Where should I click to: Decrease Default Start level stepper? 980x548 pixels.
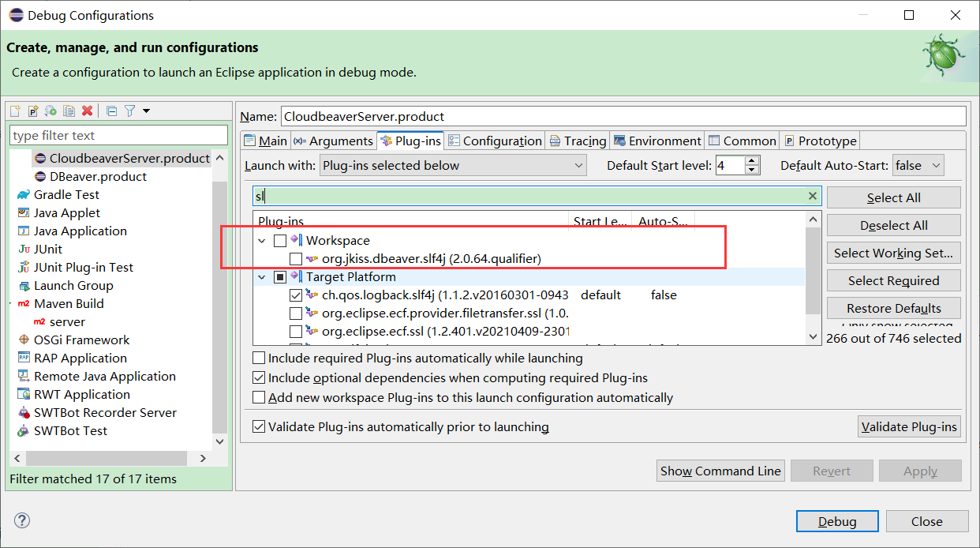752,170
